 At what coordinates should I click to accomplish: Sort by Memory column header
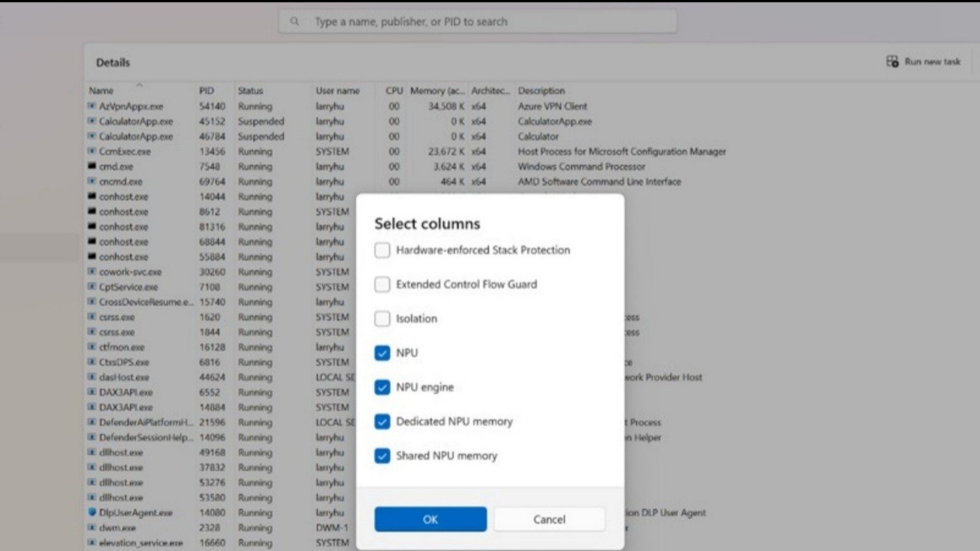coord(437,91)
